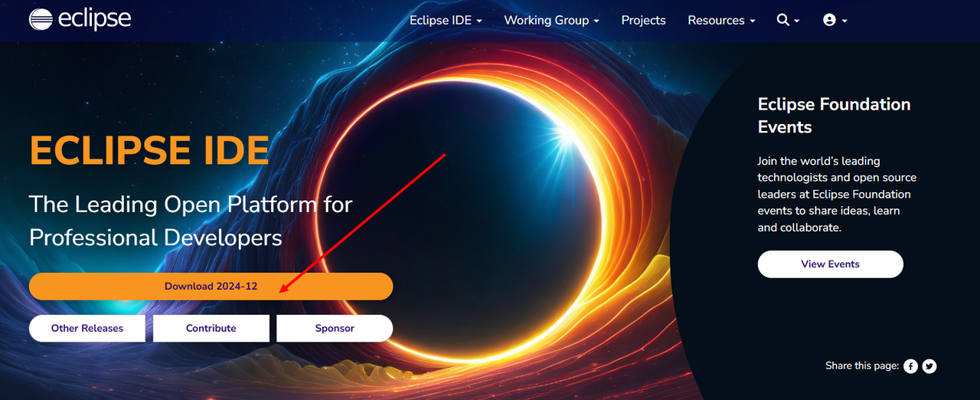Click the Eclipse Foundation Events heading
980x400 pixels.
click(834, 115)
